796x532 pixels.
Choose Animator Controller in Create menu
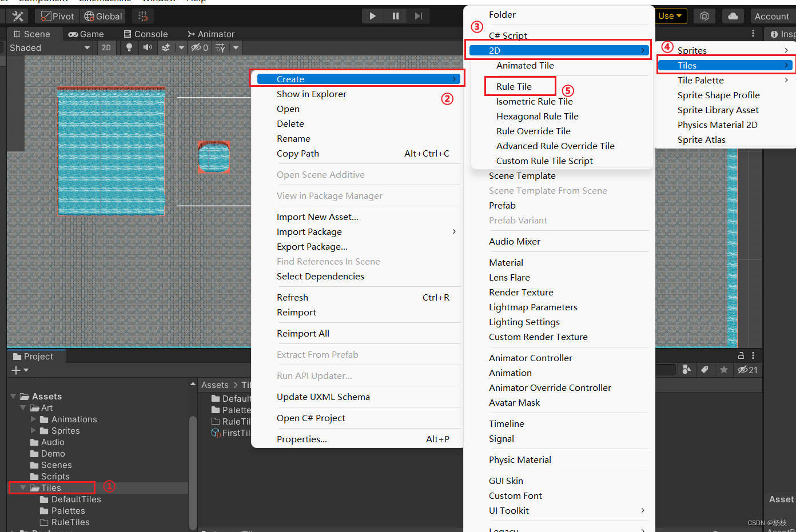[x=531, y=358]
